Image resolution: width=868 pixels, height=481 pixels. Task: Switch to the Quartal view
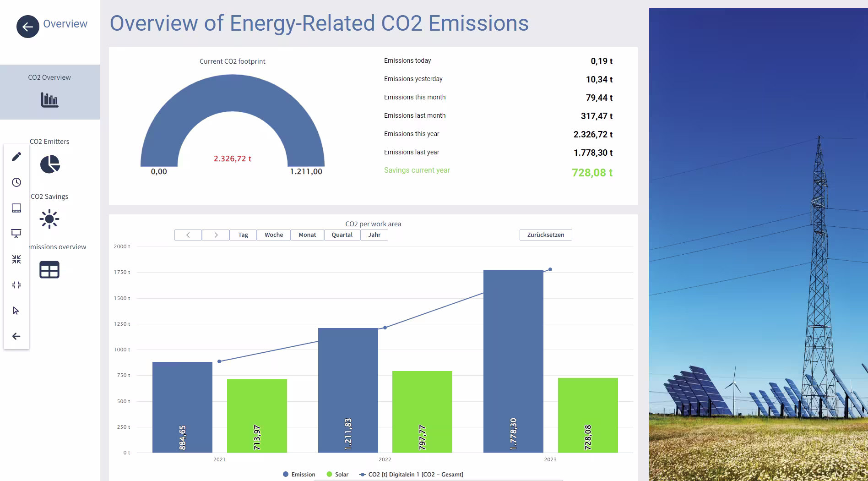(x=342, y=235)
